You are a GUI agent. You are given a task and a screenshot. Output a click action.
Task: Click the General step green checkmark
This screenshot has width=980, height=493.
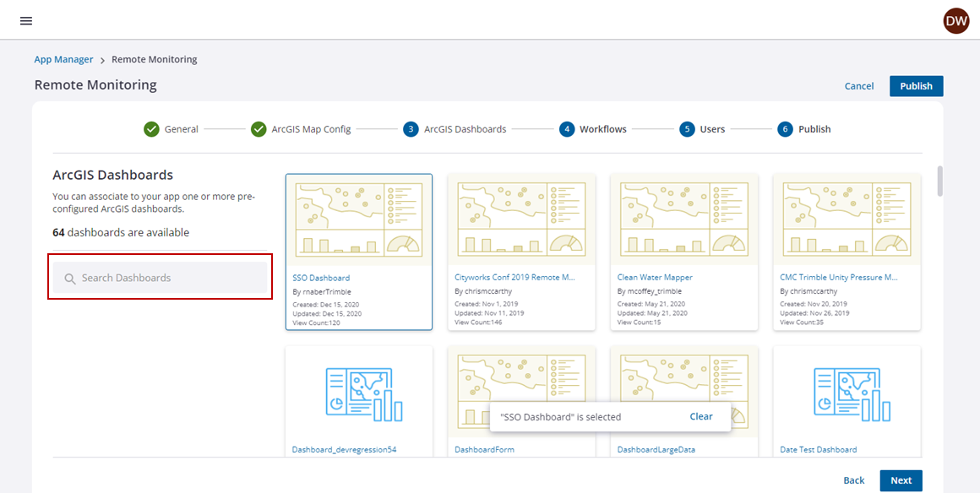151,129
